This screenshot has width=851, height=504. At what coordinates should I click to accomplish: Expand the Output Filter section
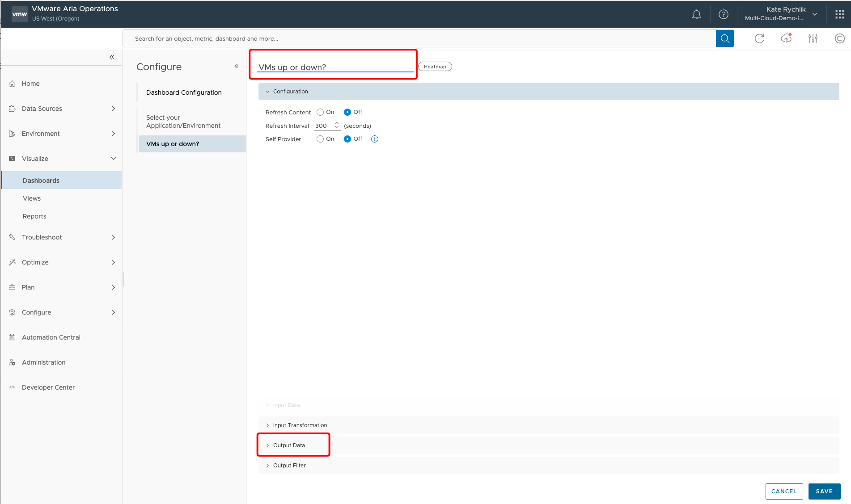point(289,465)
